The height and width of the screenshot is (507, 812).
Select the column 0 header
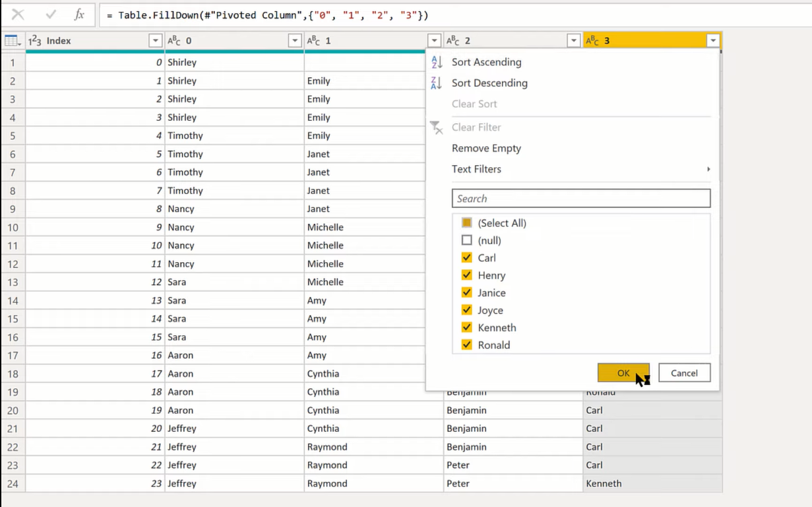(x=234, y=41)
